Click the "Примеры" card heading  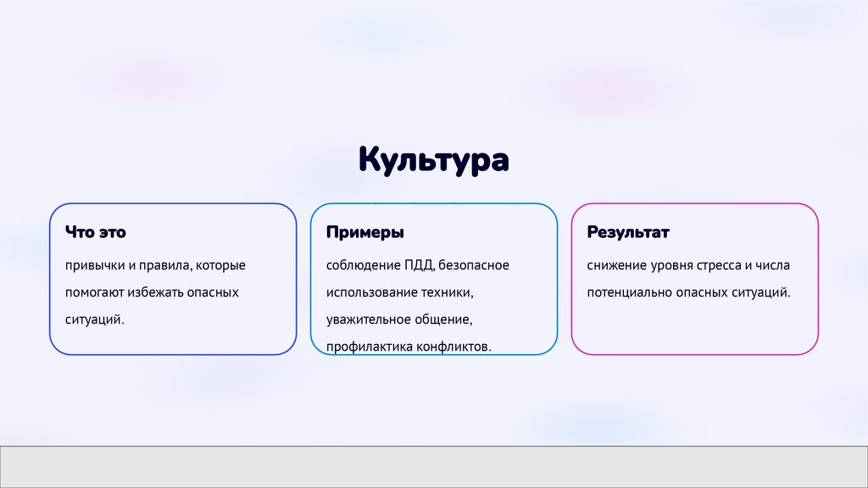[364, 232]
